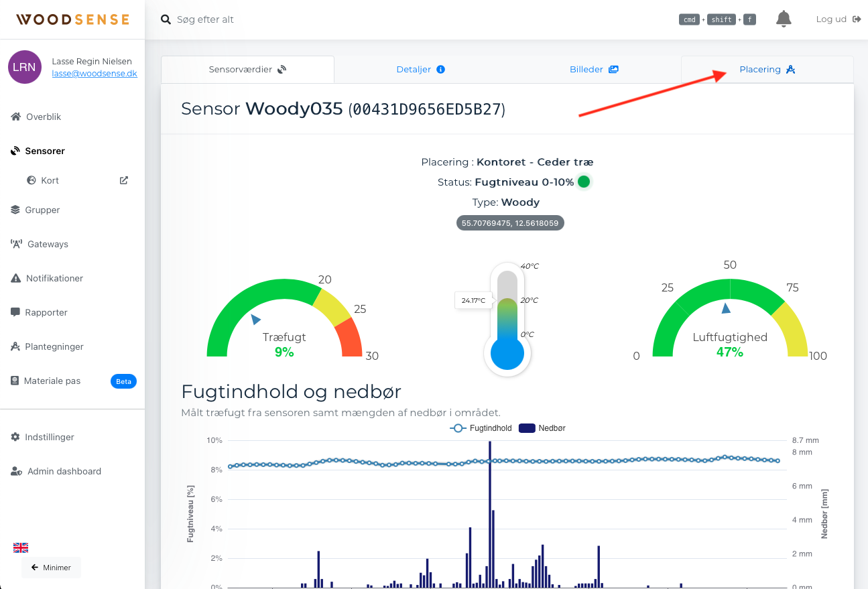
Task: Click the Notifikationer warning icon
Action: (x=16, y=278)
